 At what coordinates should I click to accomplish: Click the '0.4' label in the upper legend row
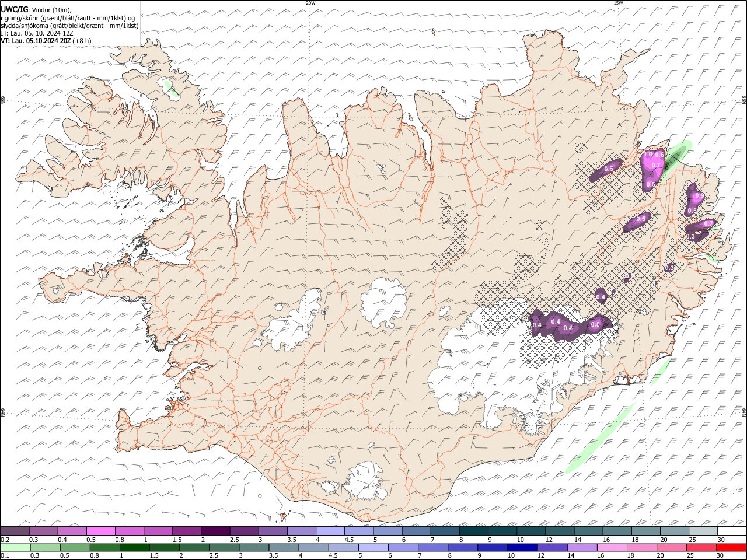coord(62,540)
